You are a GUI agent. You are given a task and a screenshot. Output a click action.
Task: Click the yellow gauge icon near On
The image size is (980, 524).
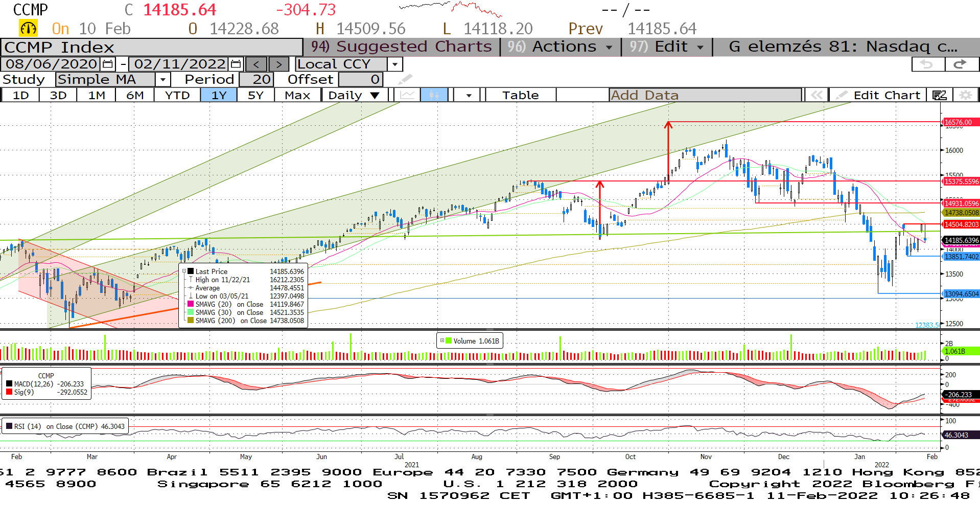point(28,28)
